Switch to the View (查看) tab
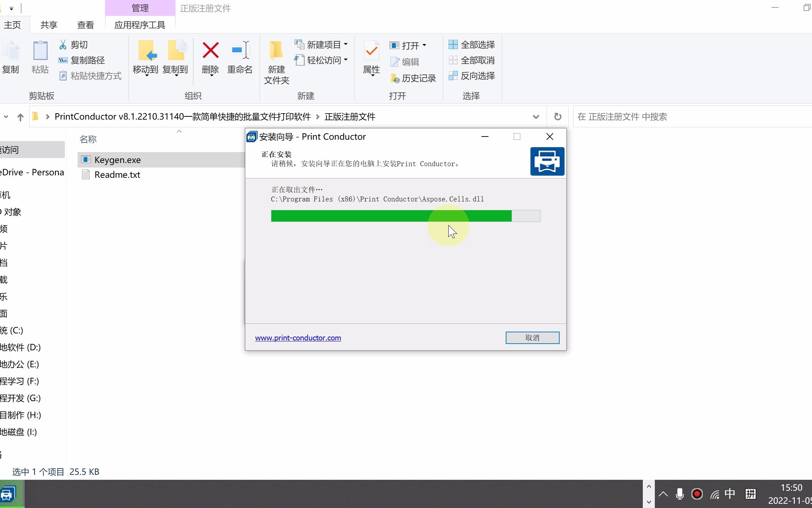 click(x=85, y=25)
